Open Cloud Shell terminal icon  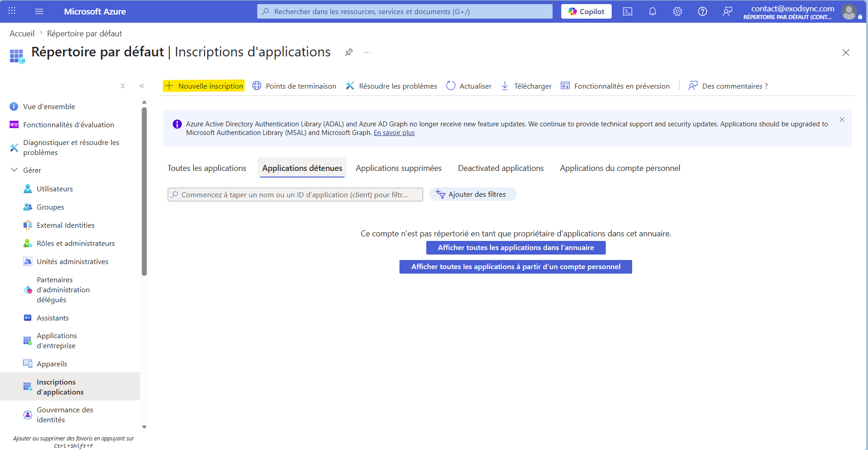click(628, 11)
